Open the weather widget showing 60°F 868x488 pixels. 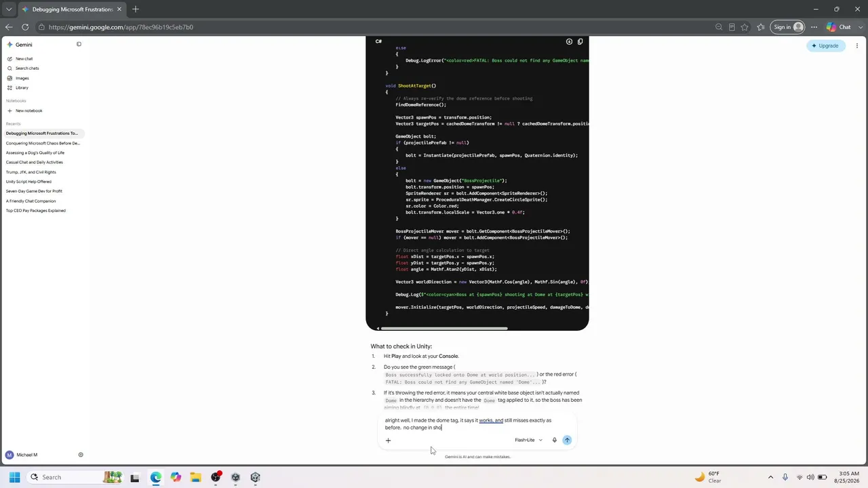click(708, 477)
